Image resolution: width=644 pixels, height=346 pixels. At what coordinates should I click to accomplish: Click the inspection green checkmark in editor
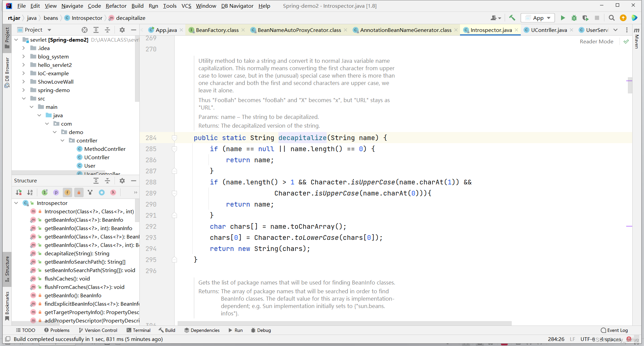click(x=626, y=41)
